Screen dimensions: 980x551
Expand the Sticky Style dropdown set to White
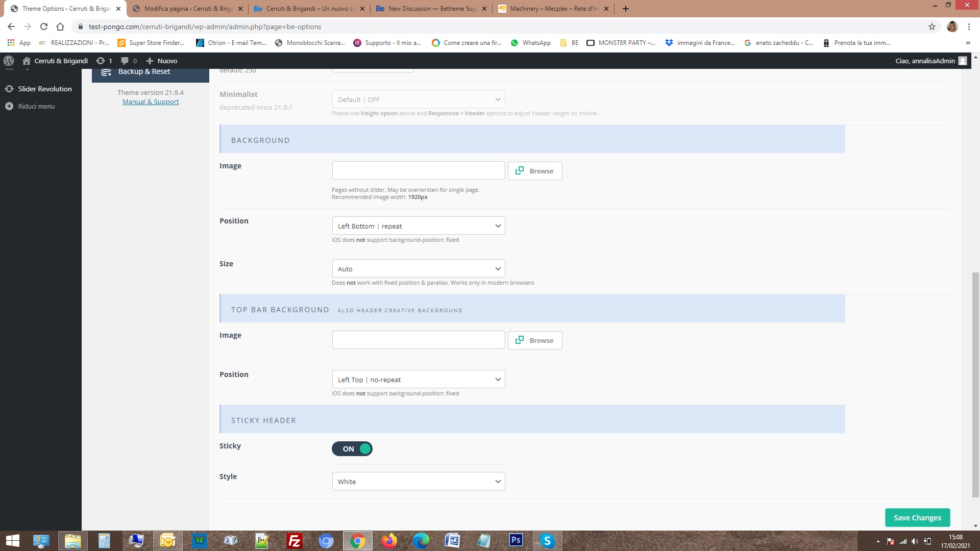419,482
